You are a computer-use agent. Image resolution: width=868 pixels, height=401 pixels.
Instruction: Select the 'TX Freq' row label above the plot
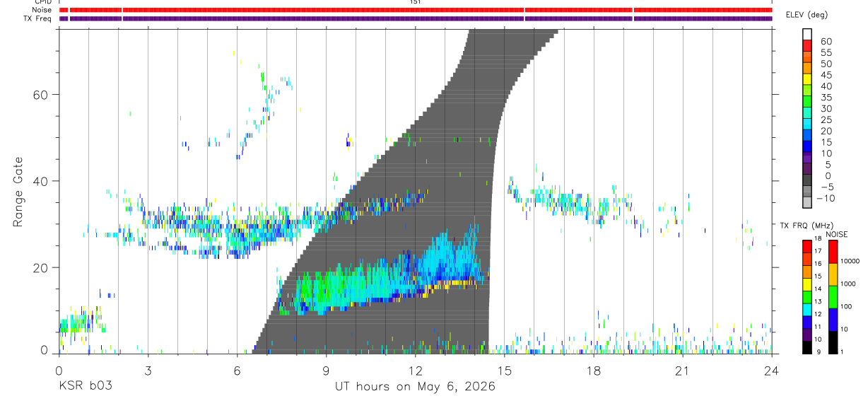[39, 18]
